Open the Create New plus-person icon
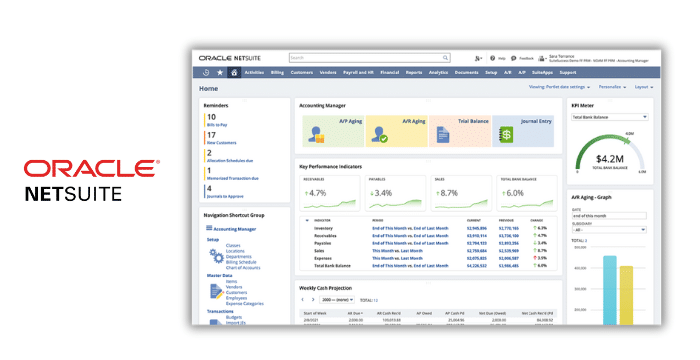The width and height of the screenshot is (700, 360). click(478, 58)
